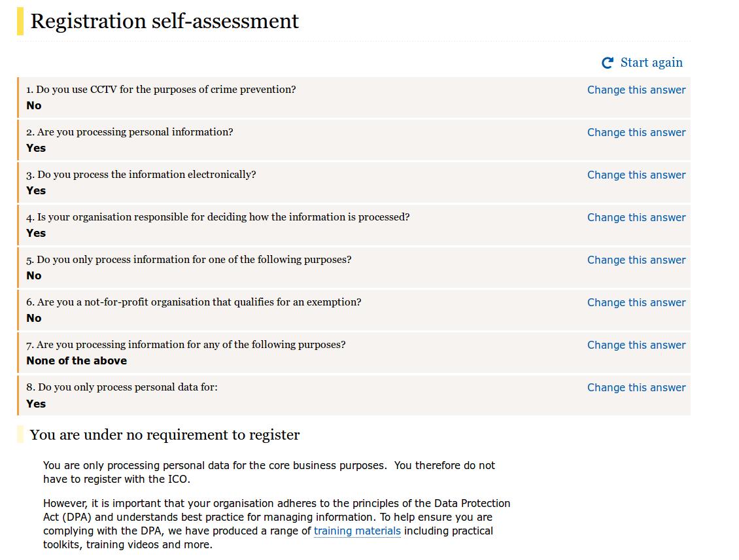Click the Registration self-assessment heading
This screenshot has height=560, width=739.
(165, 21)
